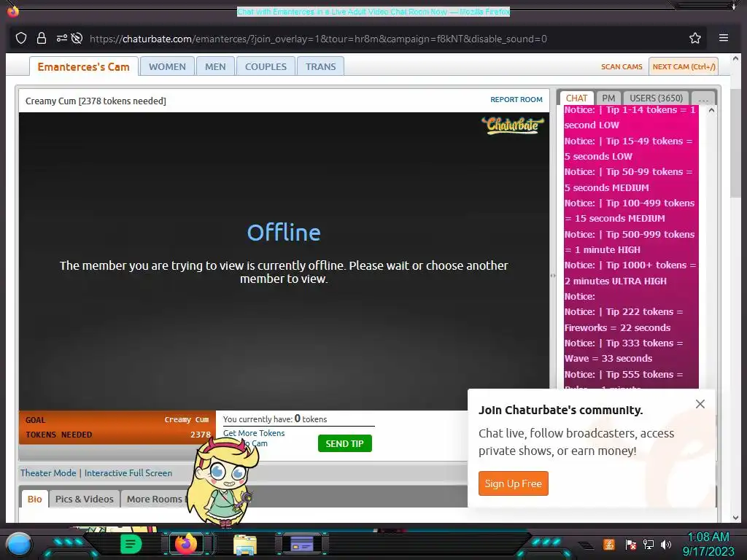Open the Firefox hamburger menu
Screen dimensions: 747x560
[x=723, y=38]
